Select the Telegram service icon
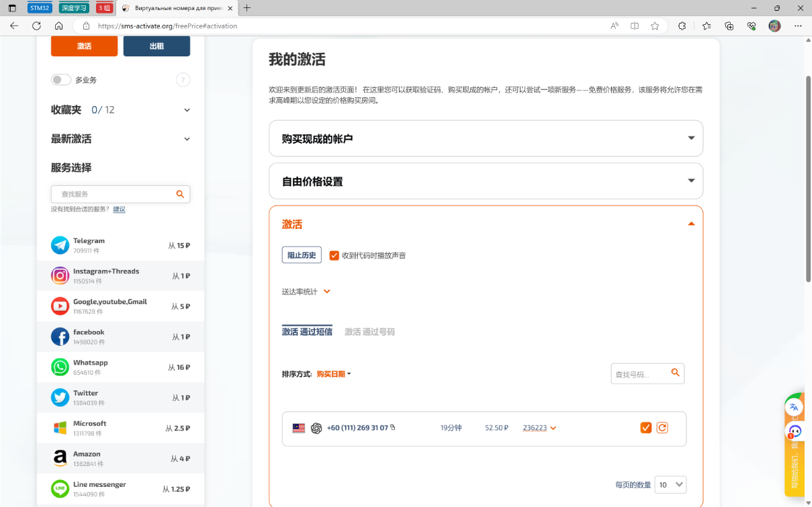Screen dimensions: 812x507 60,245
